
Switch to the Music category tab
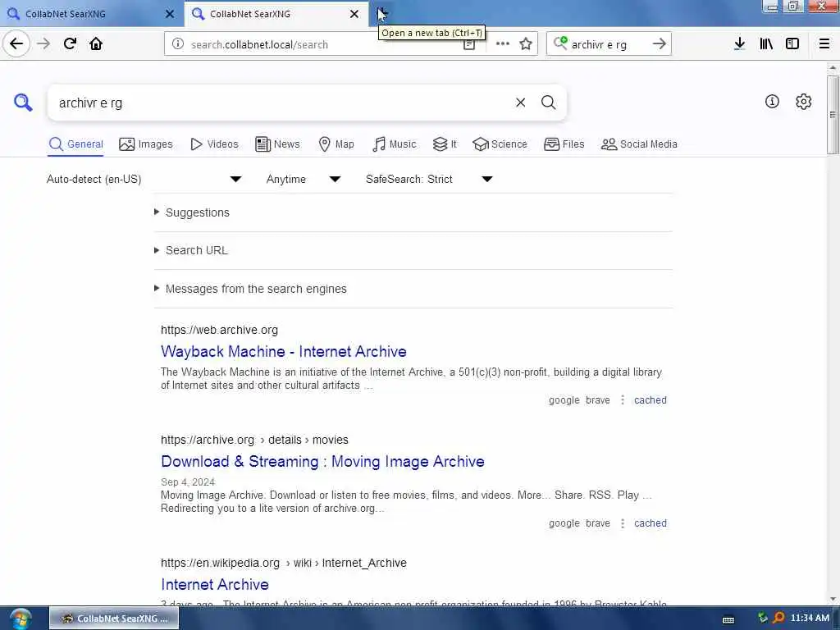coord(395,144)
